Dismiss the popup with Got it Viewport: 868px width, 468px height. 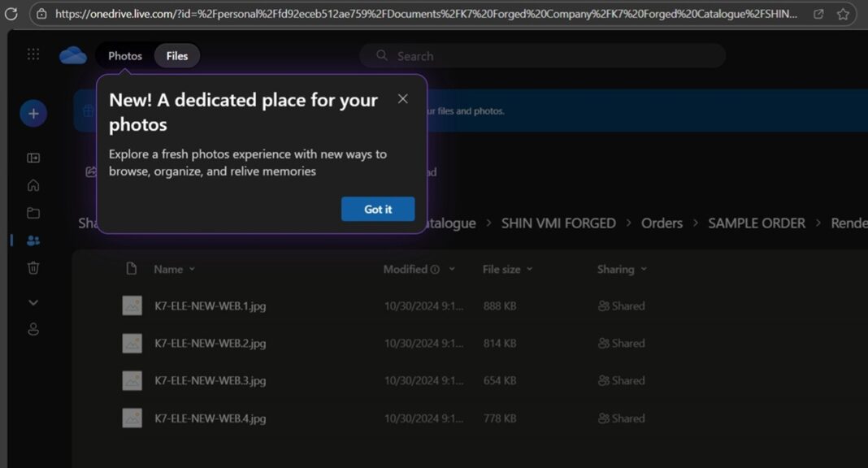(x=377, y=209)
